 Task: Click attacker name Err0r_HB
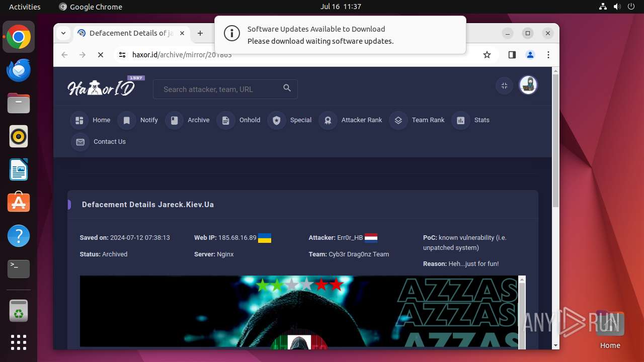(350, 238)
